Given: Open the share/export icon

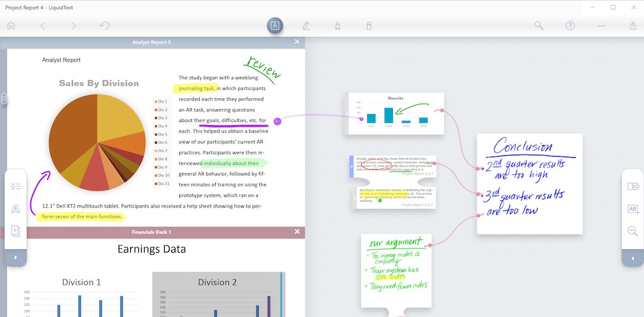Looking at the screenshot, I should 633,25.
